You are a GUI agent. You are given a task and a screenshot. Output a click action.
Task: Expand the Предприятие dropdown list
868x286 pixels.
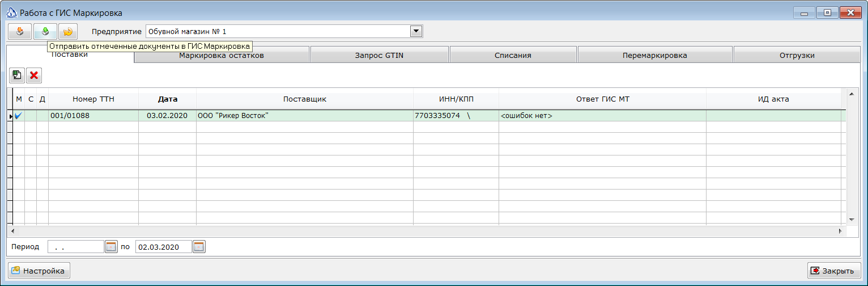(416, 31)
